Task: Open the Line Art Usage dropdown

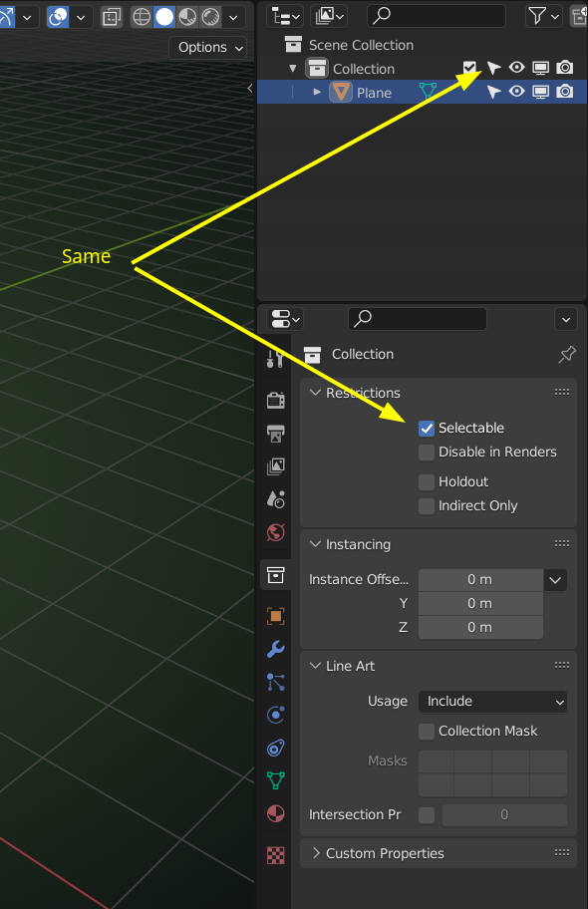Action: point(492,702)
